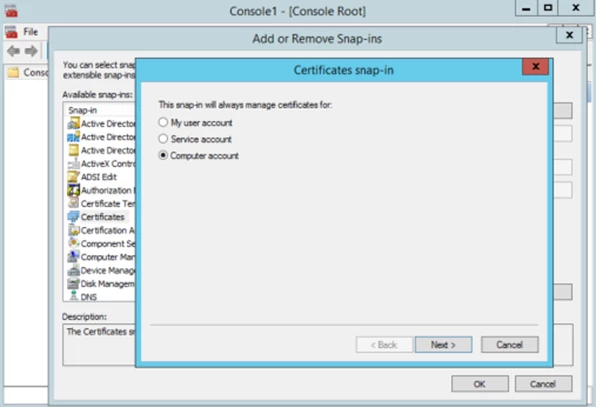
Task: Click the Next button in Certificates snap-in
Action: (x=443, y=345)
